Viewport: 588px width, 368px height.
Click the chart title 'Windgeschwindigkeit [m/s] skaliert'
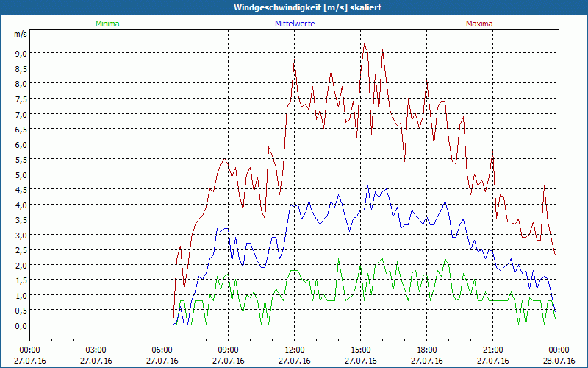coord(307,7)
